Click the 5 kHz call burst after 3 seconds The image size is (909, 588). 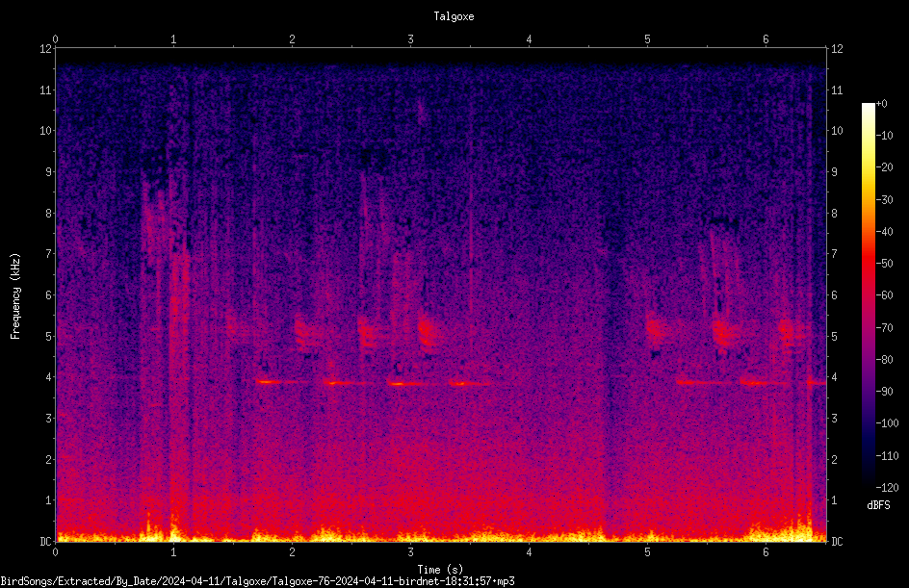click(428, 333)
